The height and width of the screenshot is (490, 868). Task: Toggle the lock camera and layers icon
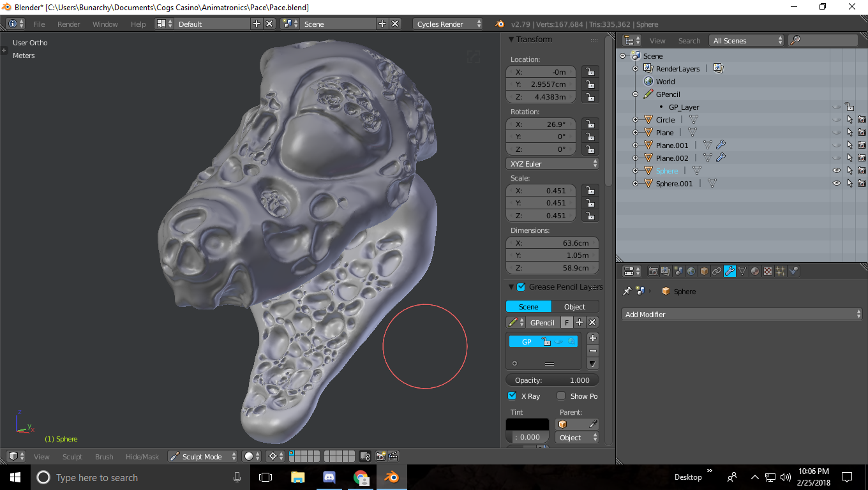(364, 456)
